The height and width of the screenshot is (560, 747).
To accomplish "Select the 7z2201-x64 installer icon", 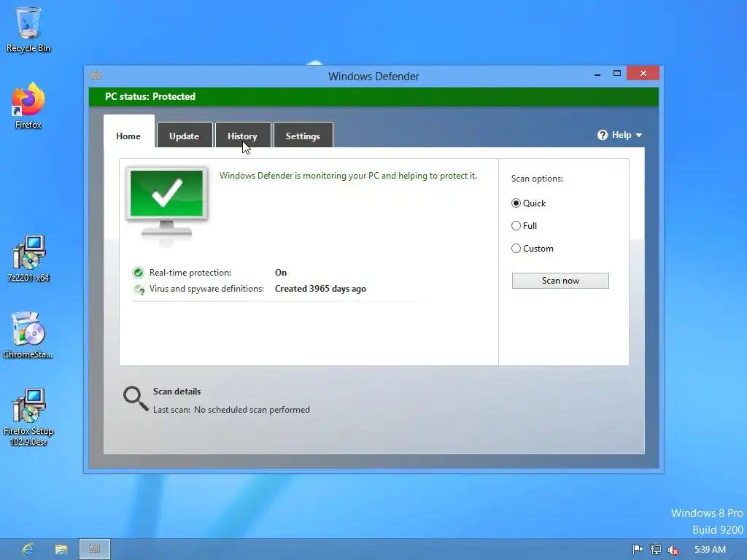I will point(28,259).
